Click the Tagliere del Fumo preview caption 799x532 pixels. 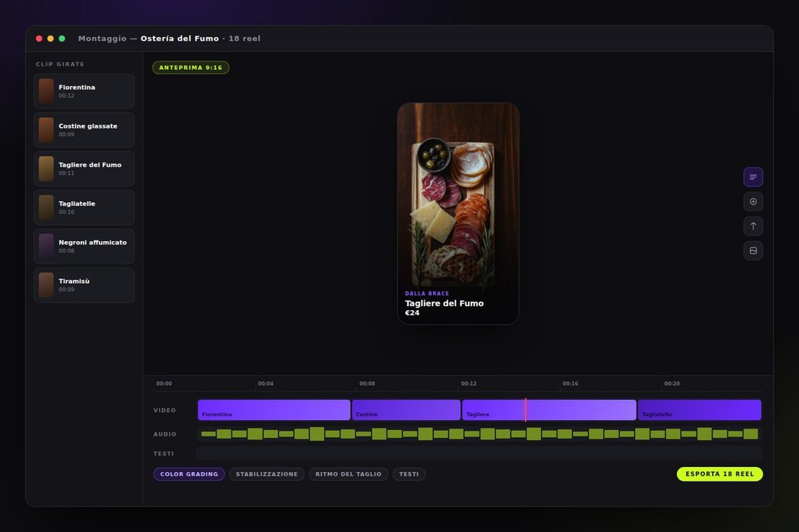point(444,303)
